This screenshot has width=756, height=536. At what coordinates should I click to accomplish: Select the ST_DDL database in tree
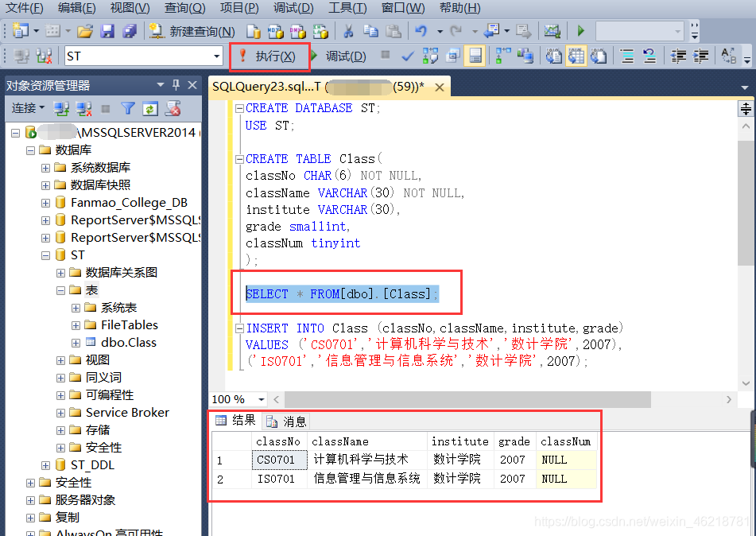click(x=92, y=465)
